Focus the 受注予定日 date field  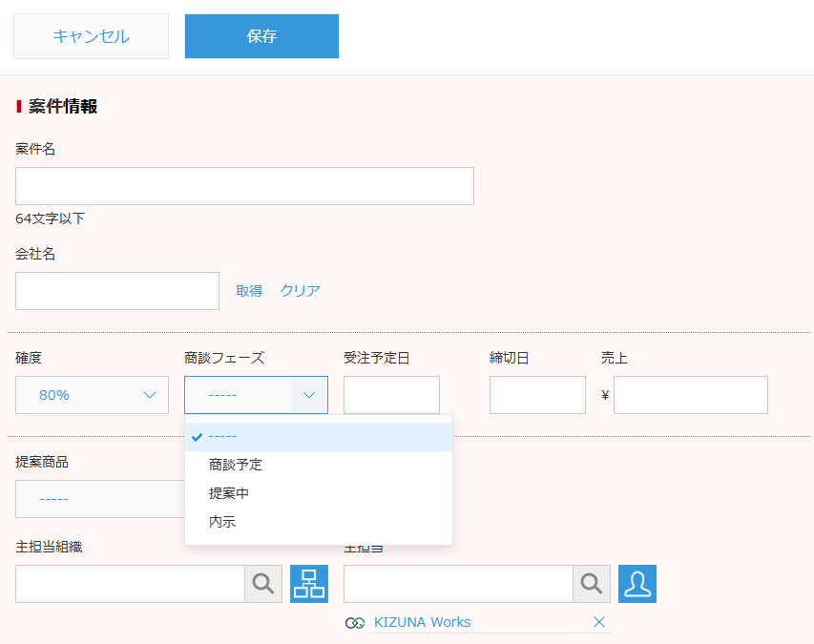pos(391,395)
